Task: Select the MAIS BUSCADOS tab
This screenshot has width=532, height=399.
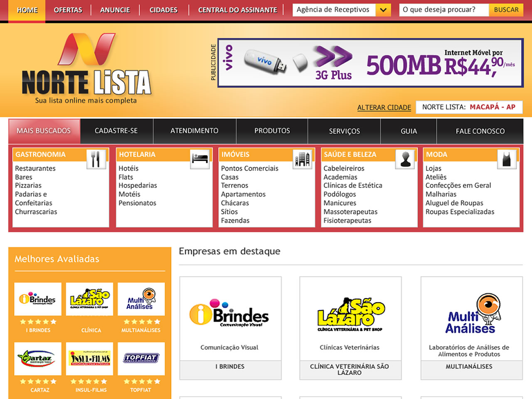Action: pos(44,131)
